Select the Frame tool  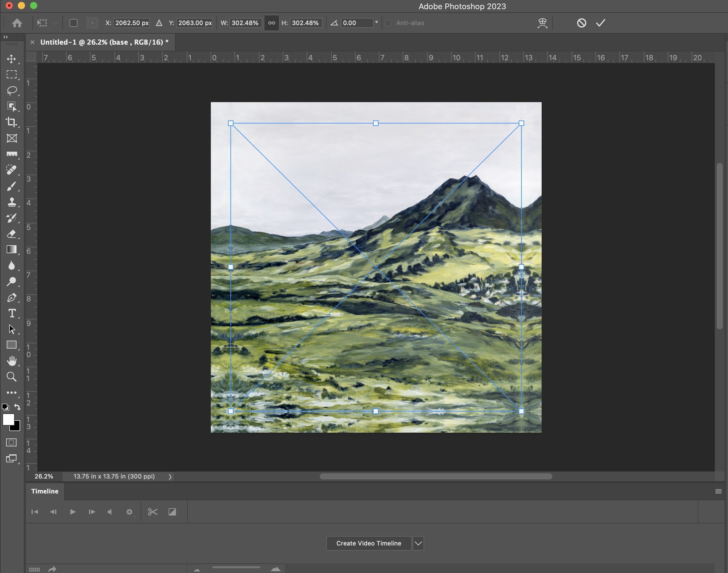12,138
